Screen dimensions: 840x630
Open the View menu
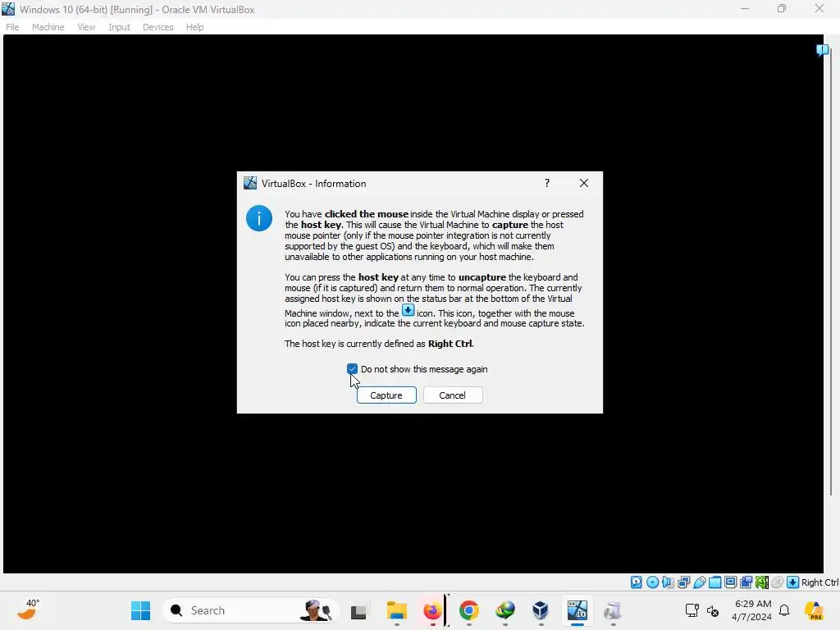(x=86, y=27)
